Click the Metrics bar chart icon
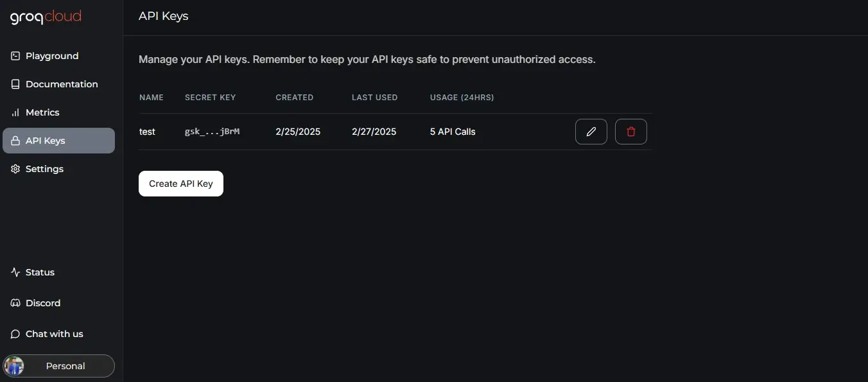Image resolution: width=868 pixels, height=382 pixels. point(15,112)
